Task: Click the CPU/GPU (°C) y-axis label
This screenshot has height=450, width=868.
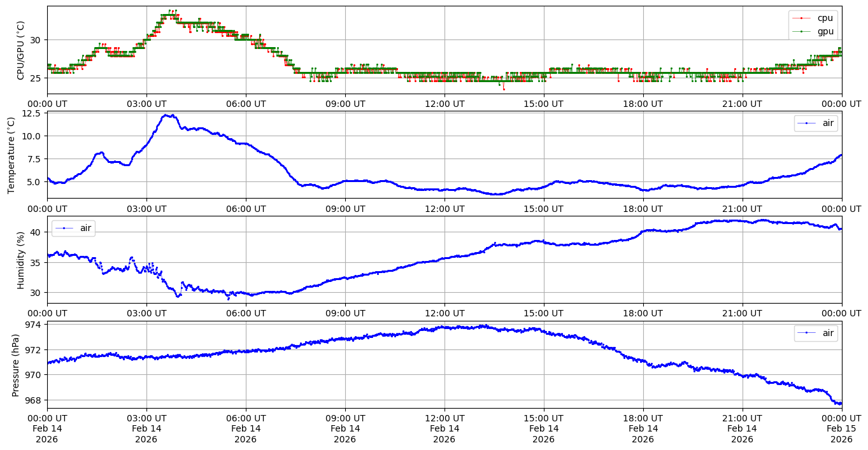Action: point(20,50)
